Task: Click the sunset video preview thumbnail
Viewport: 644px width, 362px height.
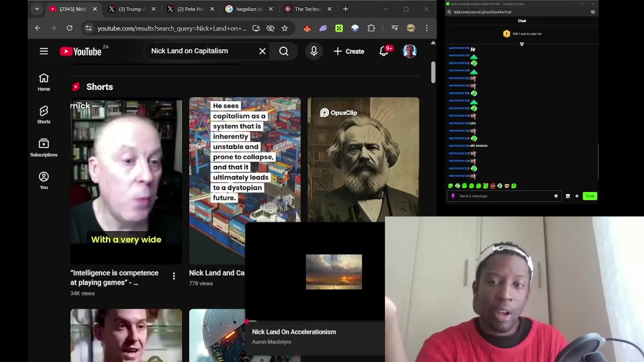Action: pos(334,272)
